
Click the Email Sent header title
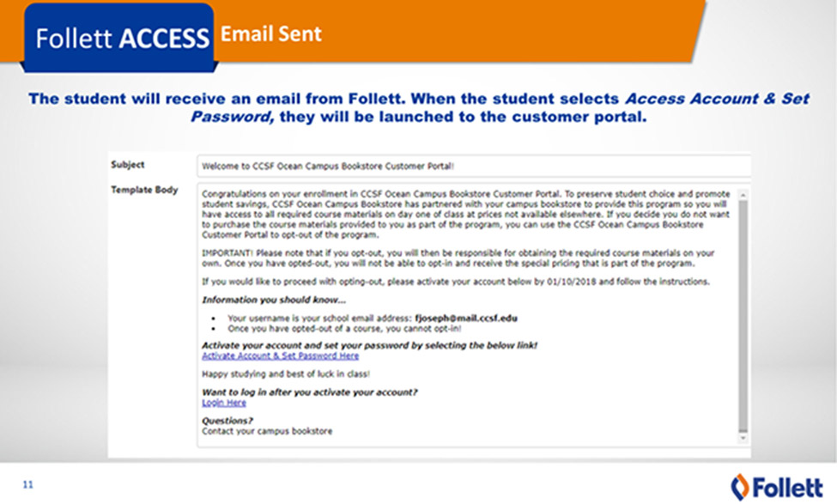(x=271, y=33)
